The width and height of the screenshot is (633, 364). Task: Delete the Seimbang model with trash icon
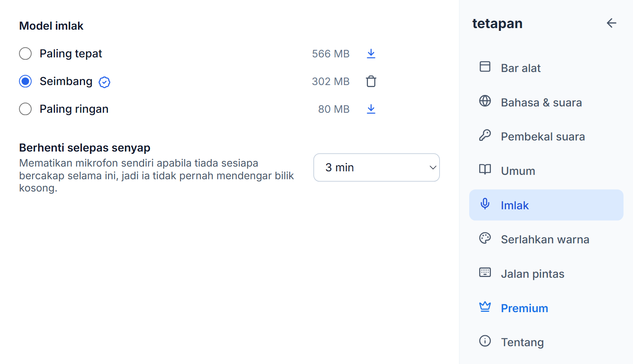click(x=371, y=81)
